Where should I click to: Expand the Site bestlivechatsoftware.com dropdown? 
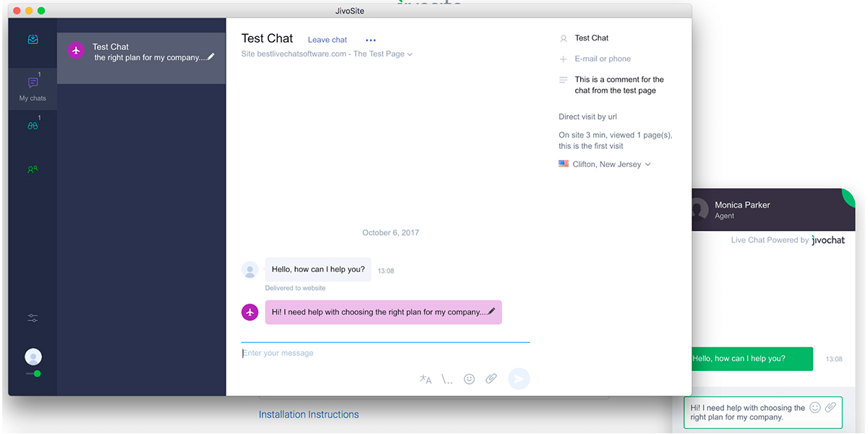327,54
